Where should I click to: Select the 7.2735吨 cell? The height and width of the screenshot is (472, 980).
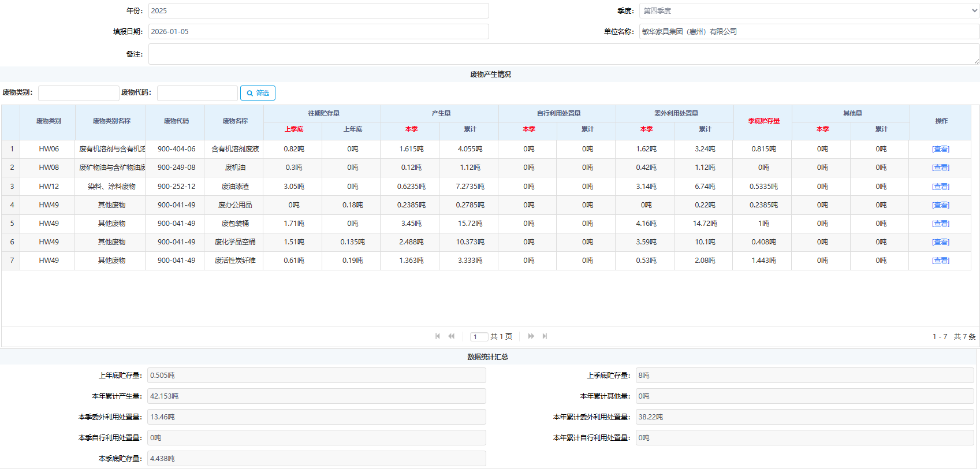[470, 187]
